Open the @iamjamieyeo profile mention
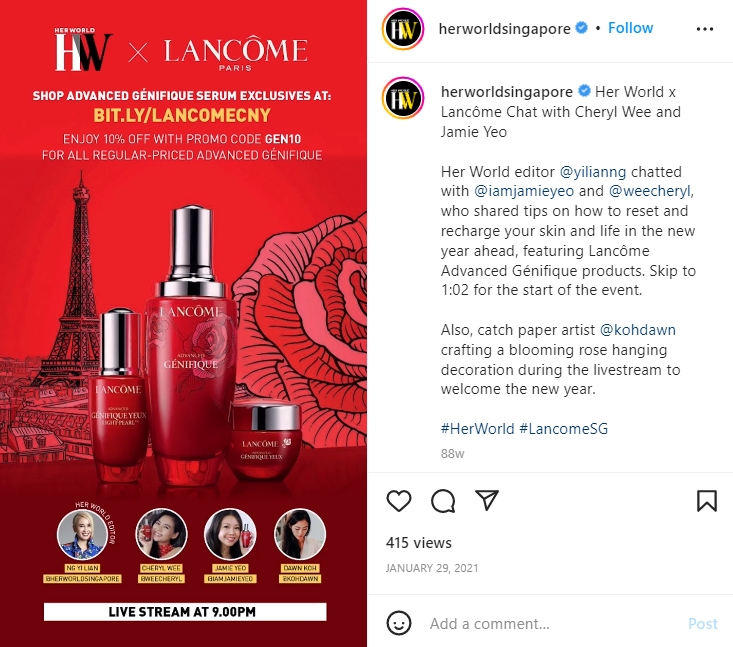This screenshot has height=647, width=733. pyautogui.click(x=524, y=191)
